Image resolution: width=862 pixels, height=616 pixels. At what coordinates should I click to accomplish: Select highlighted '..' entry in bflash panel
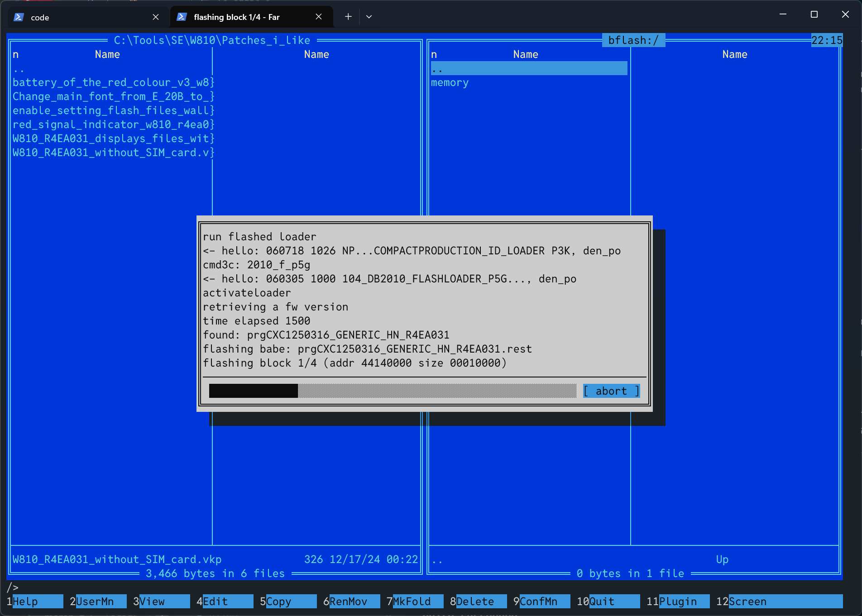529,68
